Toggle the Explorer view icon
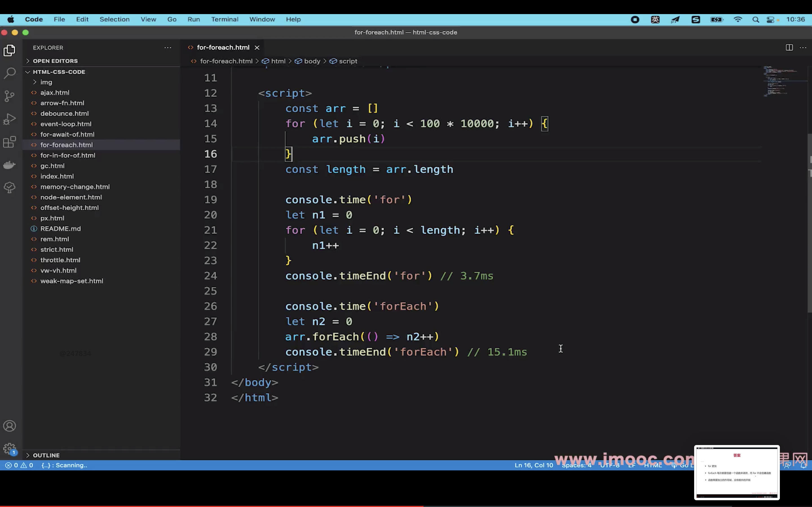Screen dimensions: 812x507 (x=10, y=50)
